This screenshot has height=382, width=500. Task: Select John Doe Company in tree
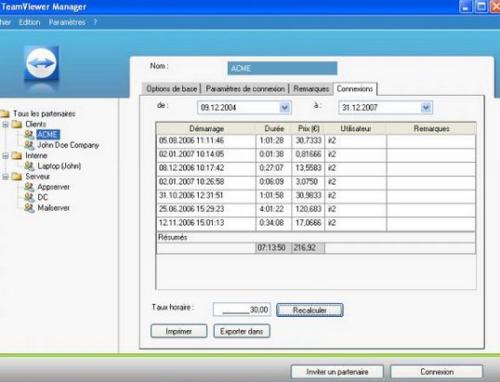(68, 145)
